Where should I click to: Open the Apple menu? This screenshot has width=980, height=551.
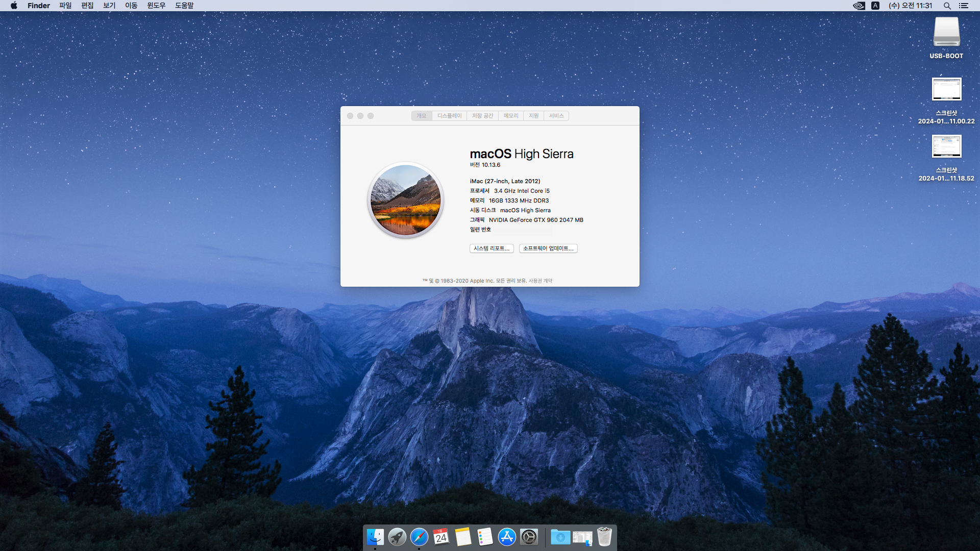[x=14, y=6]
